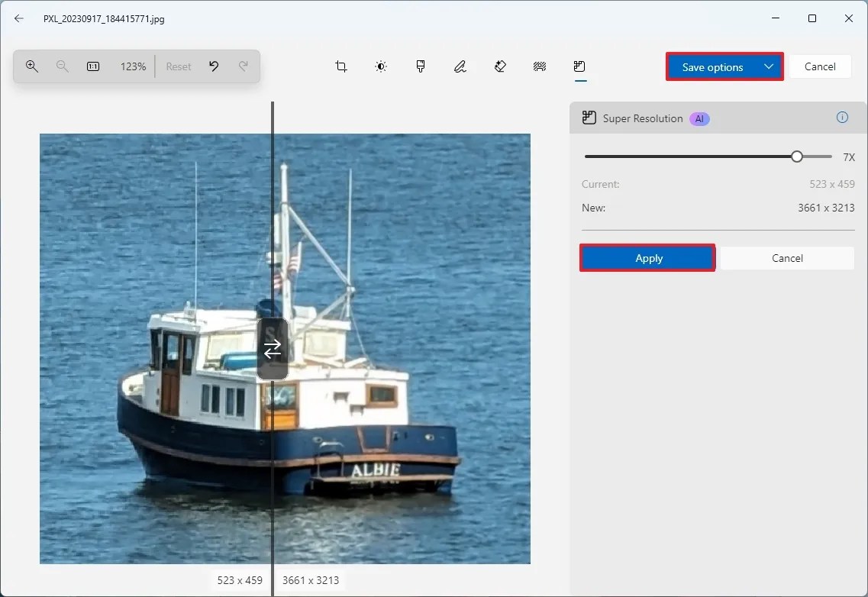868x597 pixels.
Task: Redo the last edit
Action: [243, 66]
